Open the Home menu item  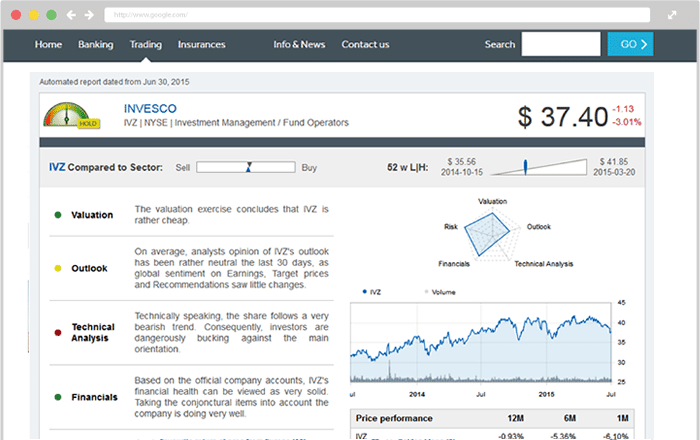[x=49, y=44]
